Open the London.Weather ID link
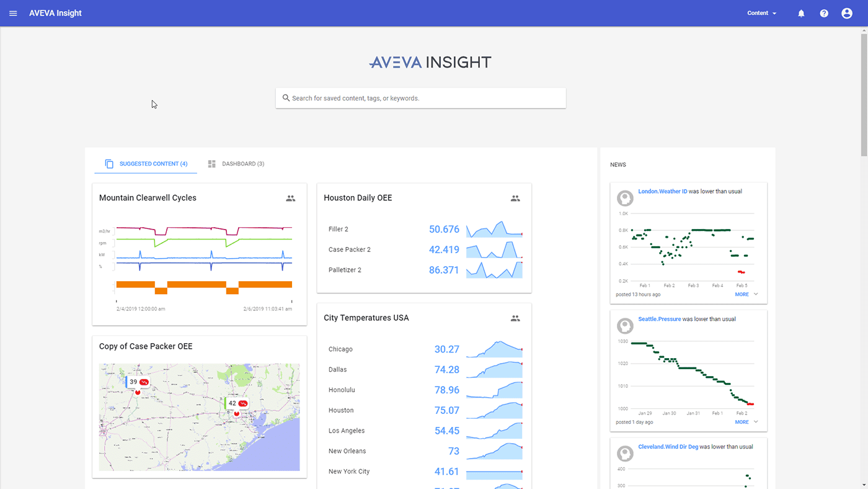 pyautogui.click(x=663, y=191)
